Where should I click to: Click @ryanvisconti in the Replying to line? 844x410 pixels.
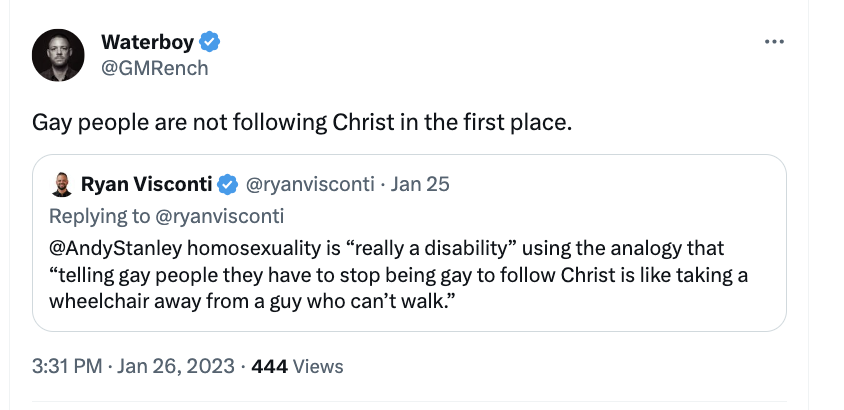(x=219, y=215)
